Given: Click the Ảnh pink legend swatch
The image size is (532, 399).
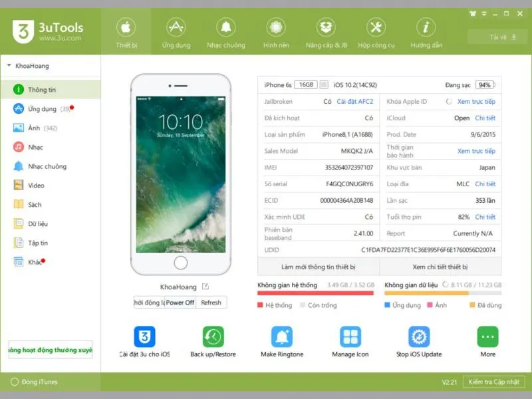Looking at the screenshot, I should (430, 305).
